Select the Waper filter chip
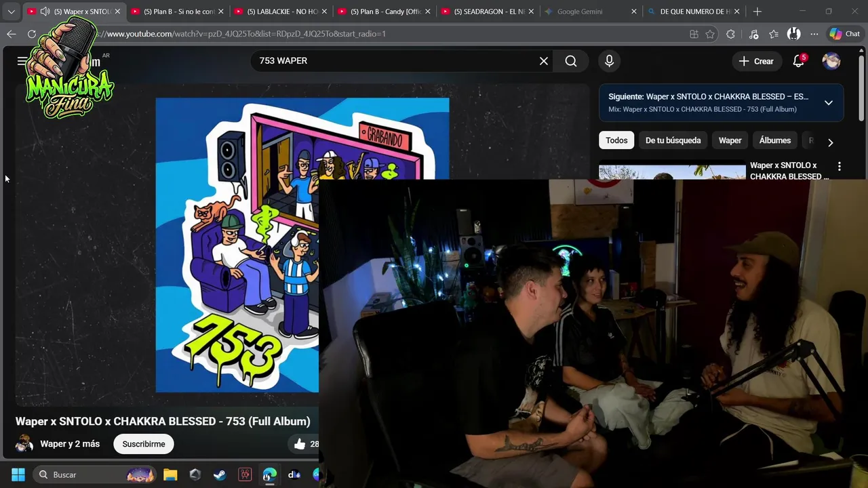 [730, 140]
